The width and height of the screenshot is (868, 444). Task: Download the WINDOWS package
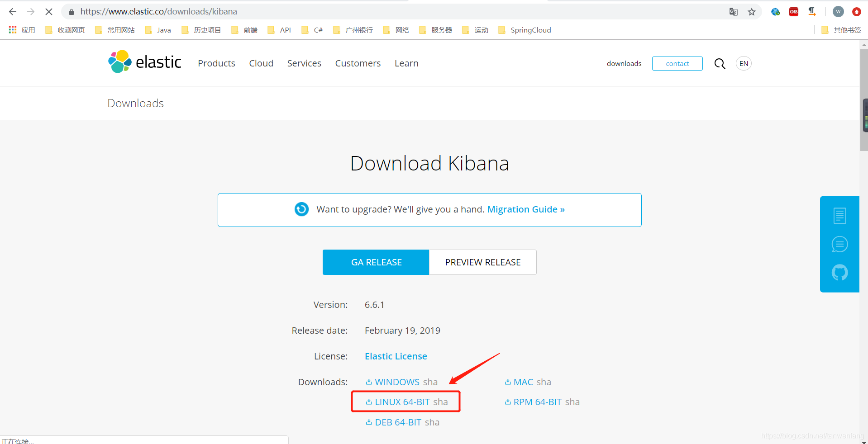click(397, 382)
